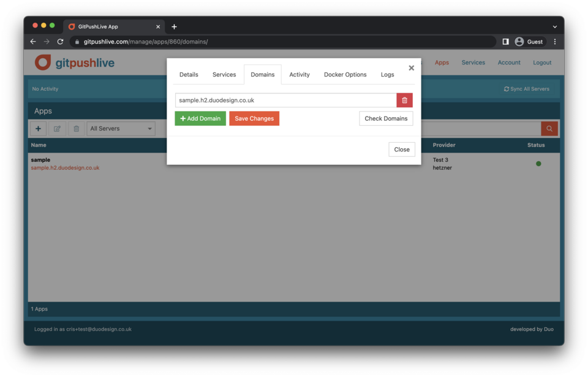Screen dimensions: 588x377
Task: Click the Check Domains button
Action: 386,118
